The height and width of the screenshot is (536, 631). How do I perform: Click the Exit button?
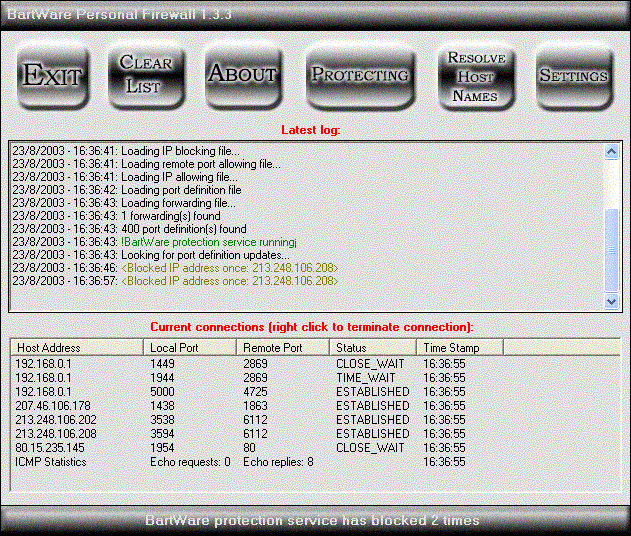pyautogui.click(x=53, y=76)
